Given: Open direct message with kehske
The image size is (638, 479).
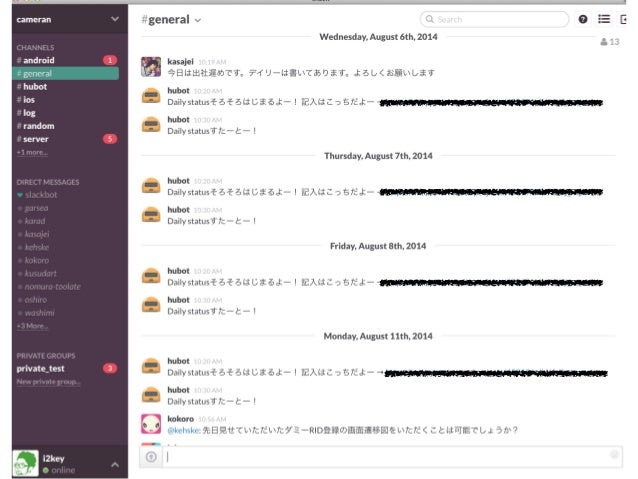Looking at the screenshot, I should click(37, 247).
